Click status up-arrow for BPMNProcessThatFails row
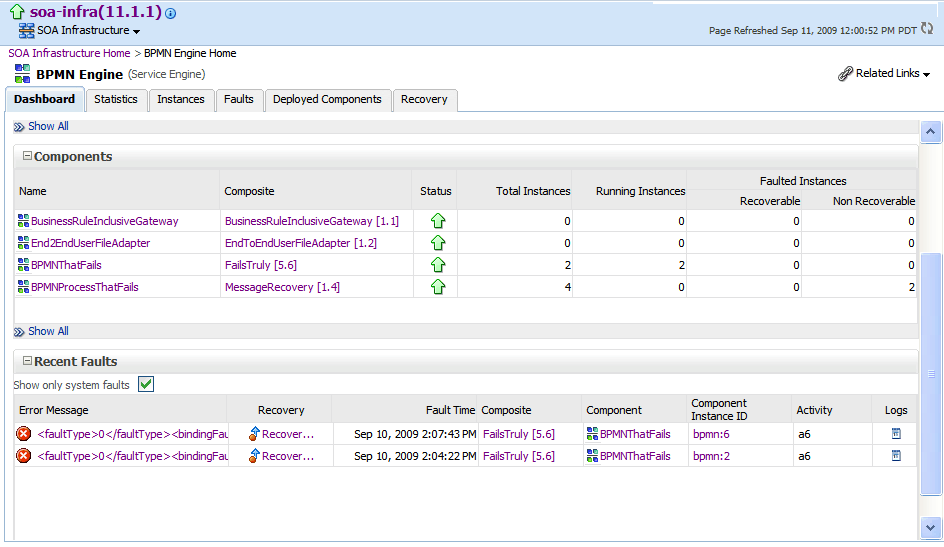The image size is (944, 547). coord(438,287)
